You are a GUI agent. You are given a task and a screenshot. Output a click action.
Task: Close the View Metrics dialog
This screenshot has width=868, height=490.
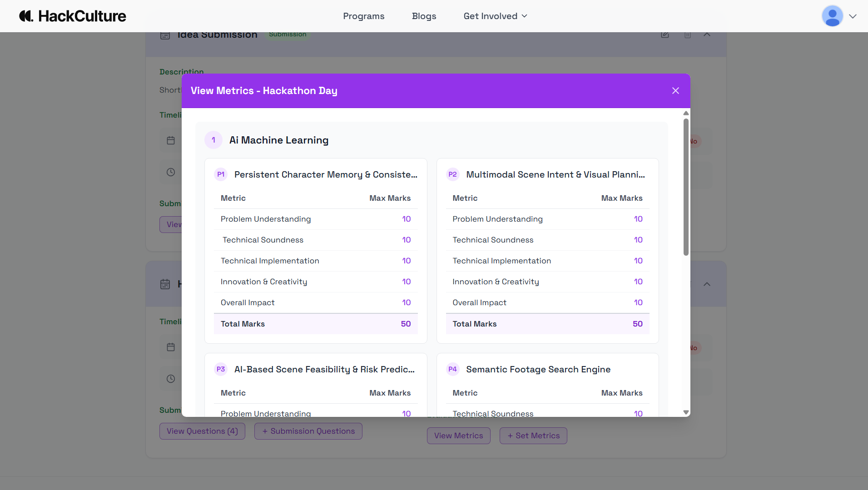675,91
